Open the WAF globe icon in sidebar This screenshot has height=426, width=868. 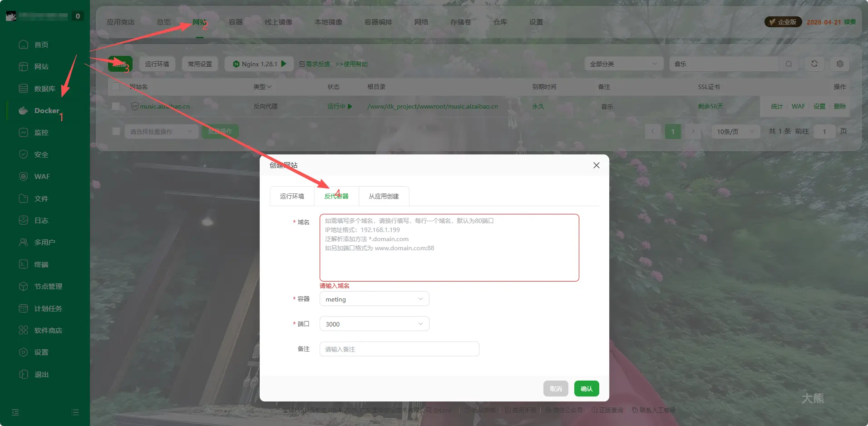click(24, 177)
